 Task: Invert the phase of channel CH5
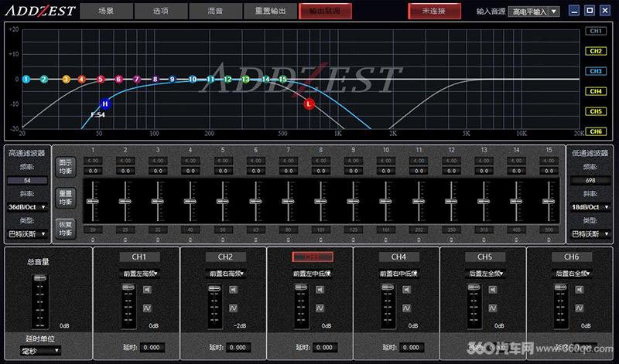[x=493, y=308]
